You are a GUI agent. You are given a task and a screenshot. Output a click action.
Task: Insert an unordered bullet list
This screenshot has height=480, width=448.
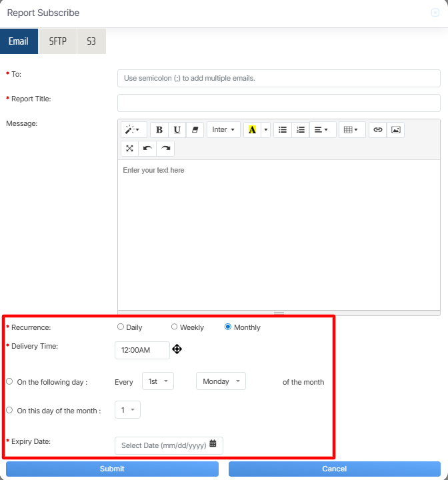(283, 130)
